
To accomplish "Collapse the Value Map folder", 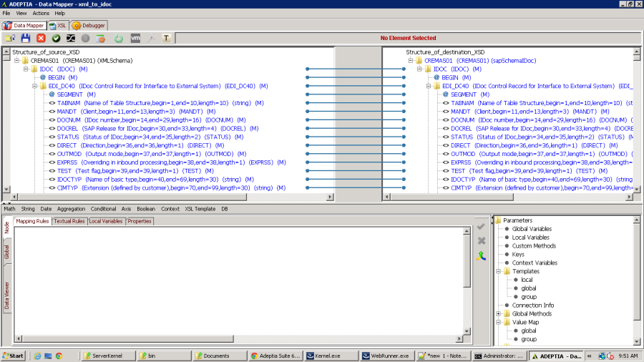I will click(x=499, y=322).
